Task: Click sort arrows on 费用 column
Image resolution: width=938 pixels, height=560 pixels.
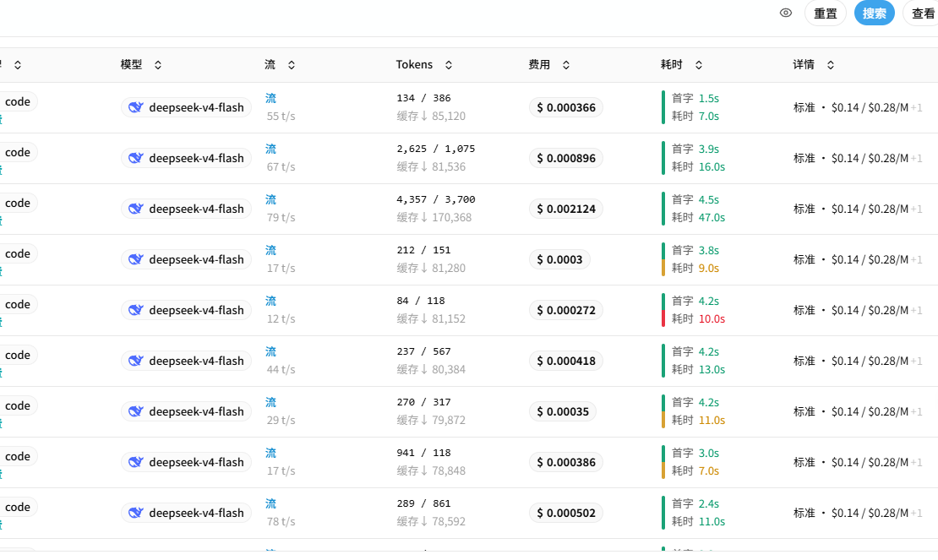Action: pos(566,64)
